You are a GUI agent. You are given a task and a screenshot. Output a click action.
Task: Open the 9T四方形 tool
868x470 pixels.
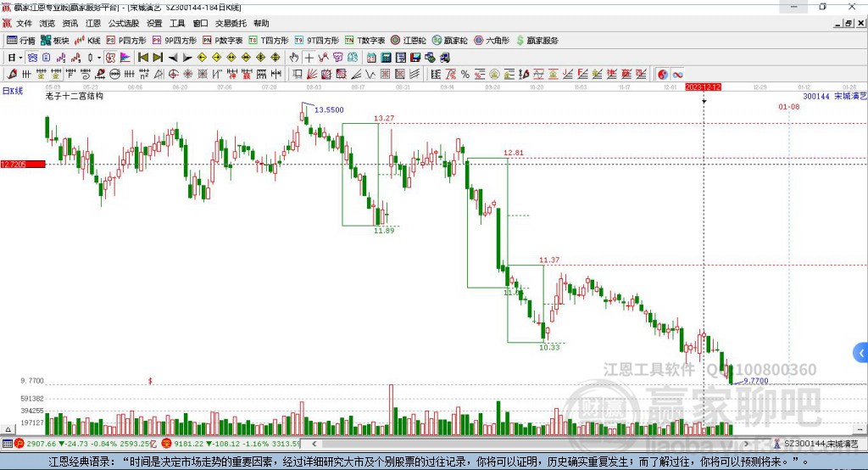pyautogui.click(x=317, y=41)
